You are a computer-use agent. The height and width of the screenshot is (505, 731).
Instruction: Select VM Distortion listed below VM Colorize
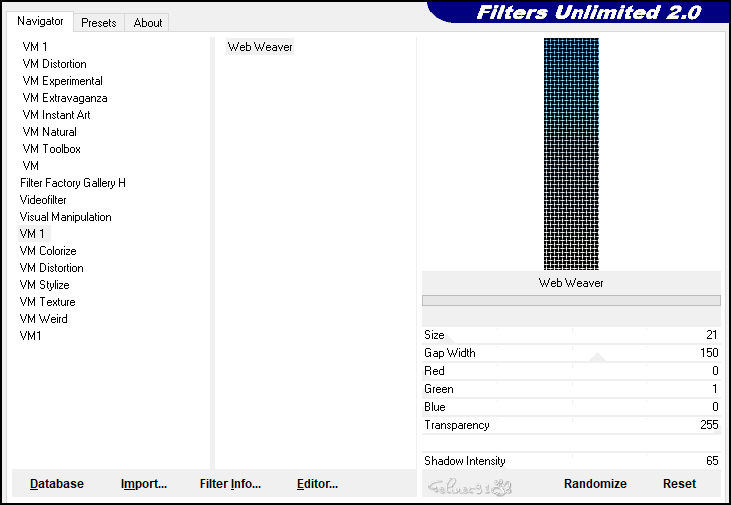[x=52, y=268]
